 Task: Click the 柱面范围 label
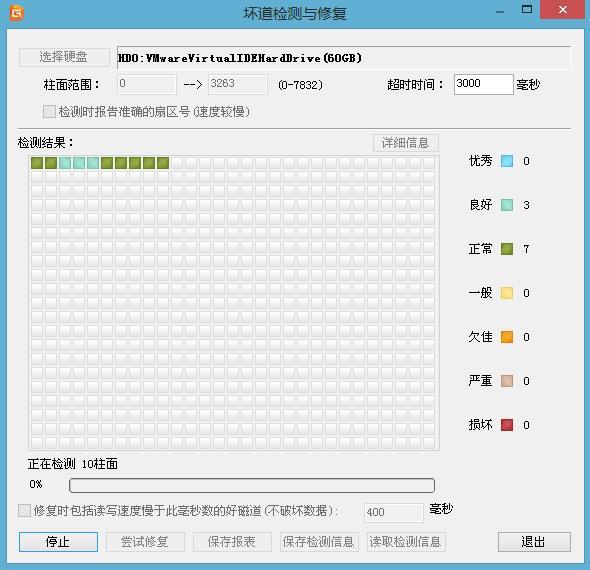click(x=71, y=85)
